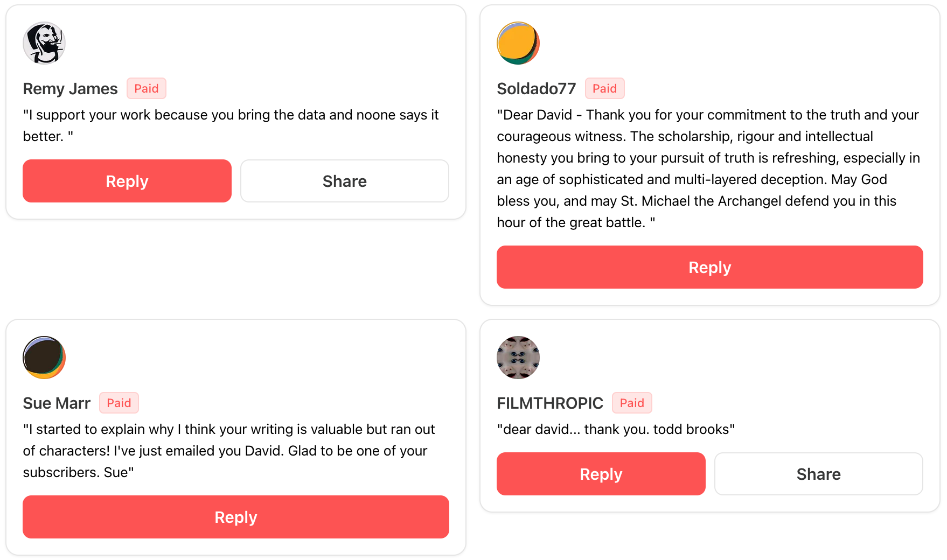Click the Paid badge beside Sue Marr
This screenshot has width=947, height=560.
[119, 403]
